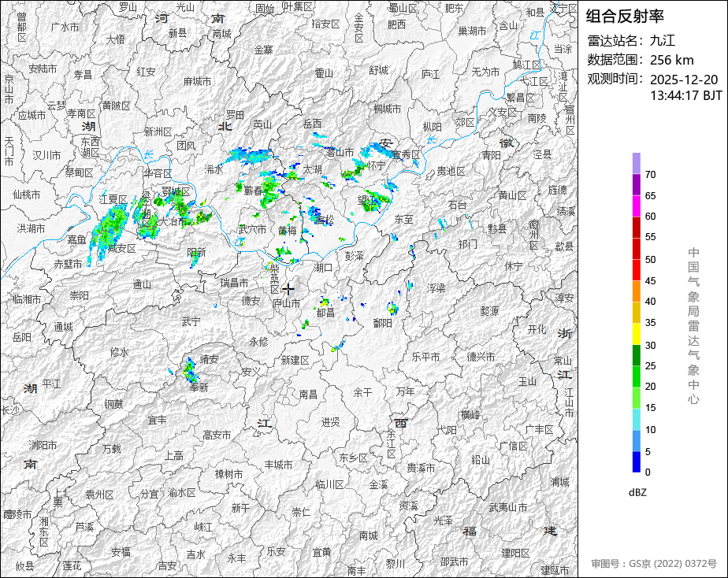Click the data range value 256 km
Screen dimensions: 728x578
click(671, 60)
